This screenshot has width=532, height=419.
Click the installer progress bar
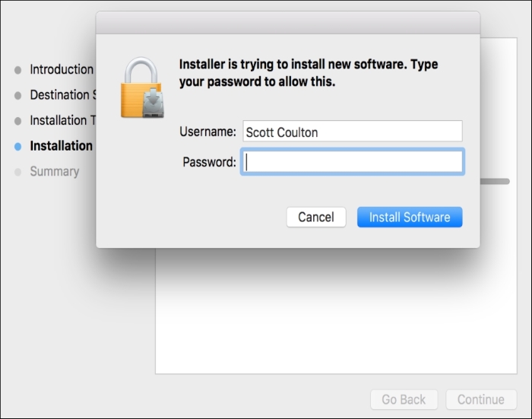494,181
